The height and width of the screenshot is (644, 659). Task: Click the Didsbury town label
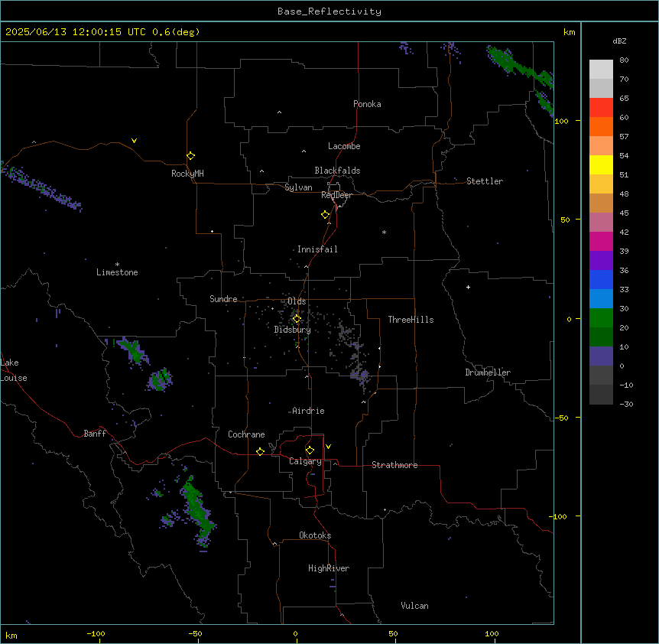point(292,330)
